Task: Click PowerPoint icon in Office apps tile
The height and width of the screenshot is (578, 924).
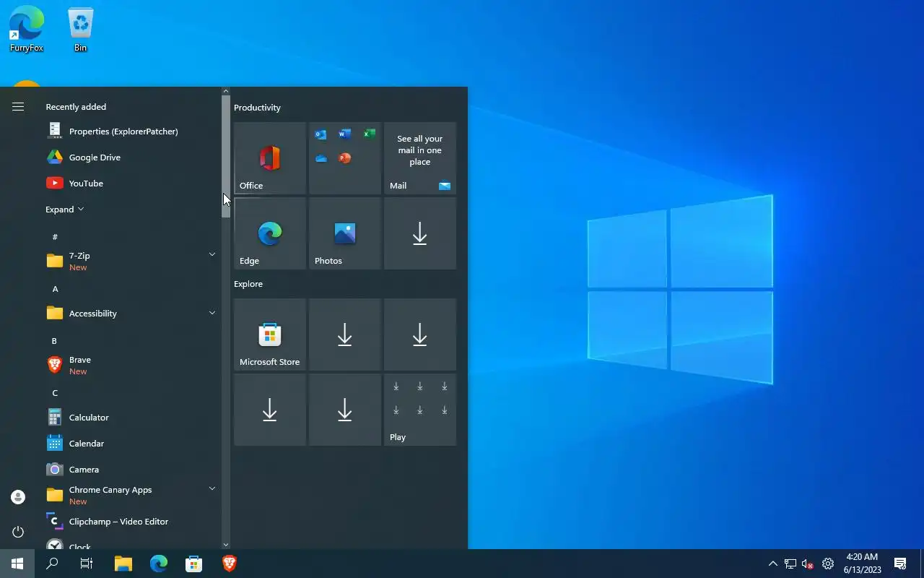Action: (x=344, y=158)
